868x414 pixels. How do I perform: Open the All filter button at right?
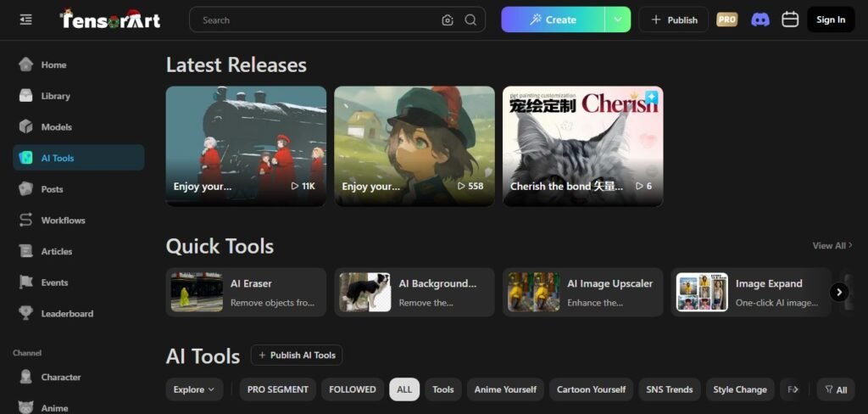click(x=836, y=389)
